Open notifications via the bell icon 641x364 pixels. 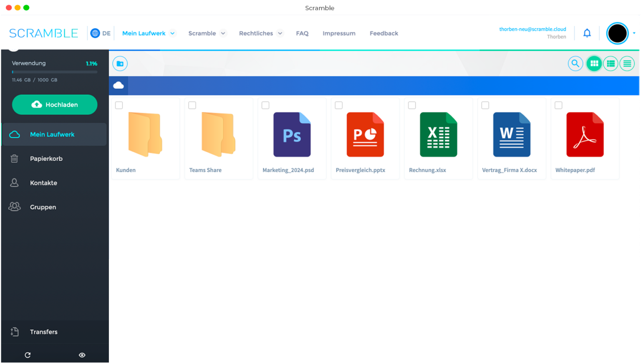click(587, 33)
